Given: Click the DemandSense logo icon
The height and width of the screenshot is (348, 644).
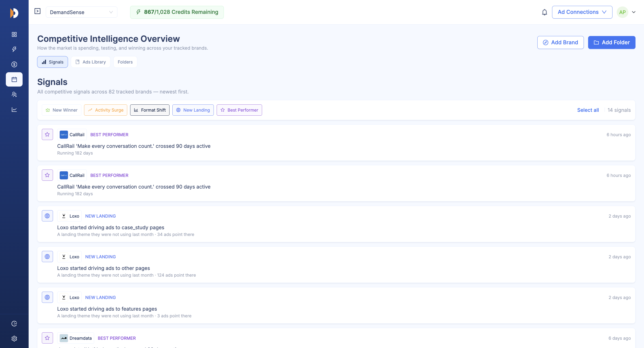Looking at the screenshot, I should tap(14, 13).
